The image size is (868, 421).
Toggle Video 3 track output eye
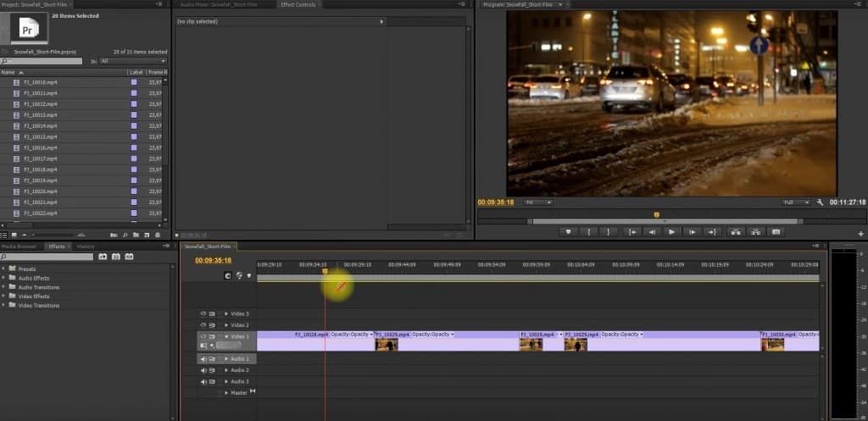point(203,313)
